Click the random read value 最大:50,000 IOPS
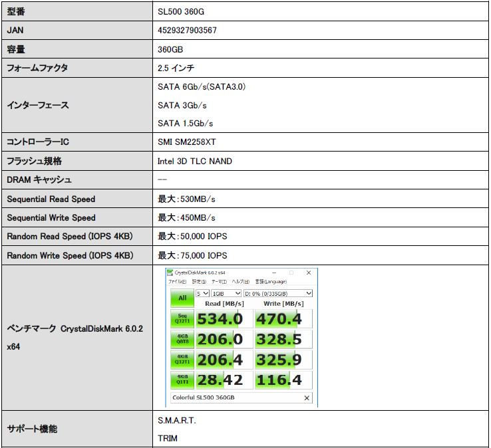 click(x=192, y=237)
